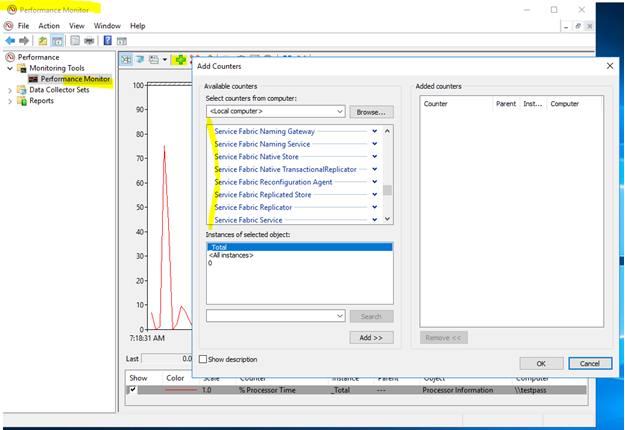Viewport: 625px width, 430px height.
Task: Expand Service Fabric Native TransactionalReplicator counters
Action: pyautogui.click(x=375, y=169)
